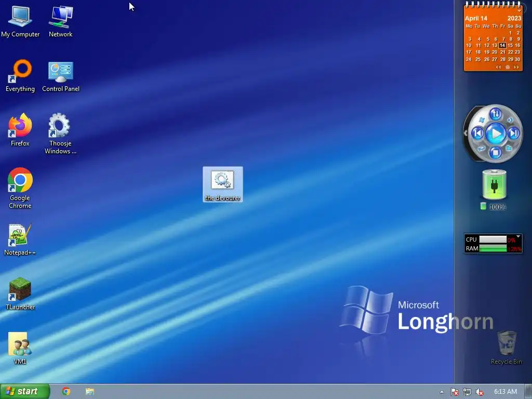The image size is (532, 399).
Task: Select the Everything search shortcut
Action: click(x=20, y=76)
